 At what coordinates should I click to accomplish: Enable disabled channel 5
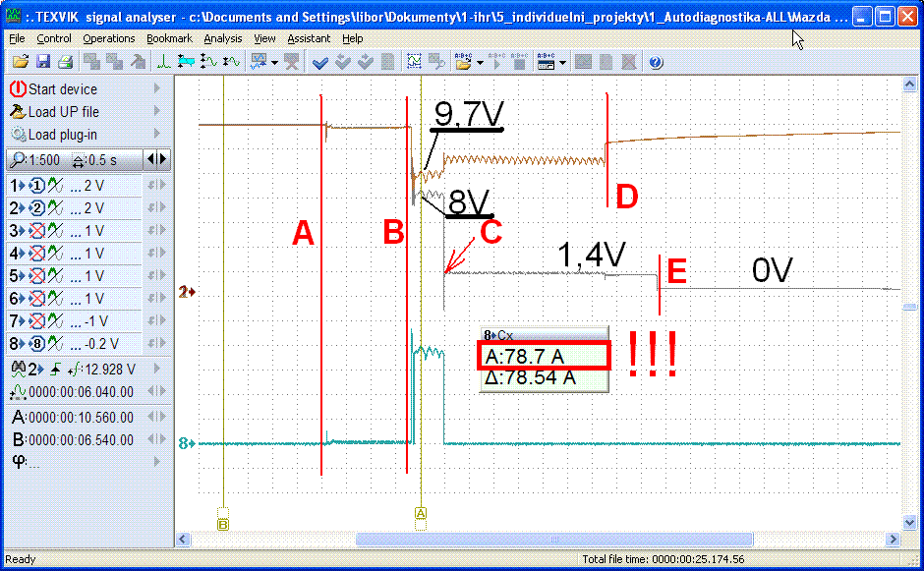point(36,276)
